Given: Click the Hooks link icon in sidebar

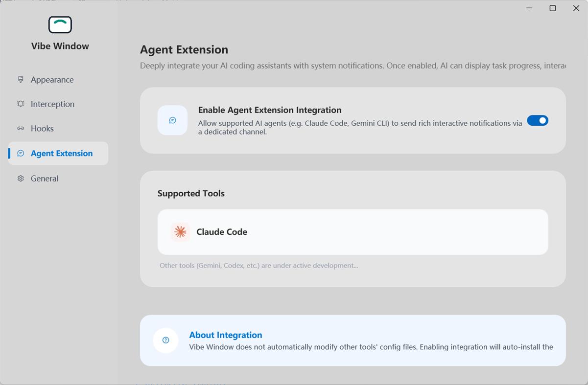Looking at the screenshot, I should pyautogui.click(x=21, y=128).
